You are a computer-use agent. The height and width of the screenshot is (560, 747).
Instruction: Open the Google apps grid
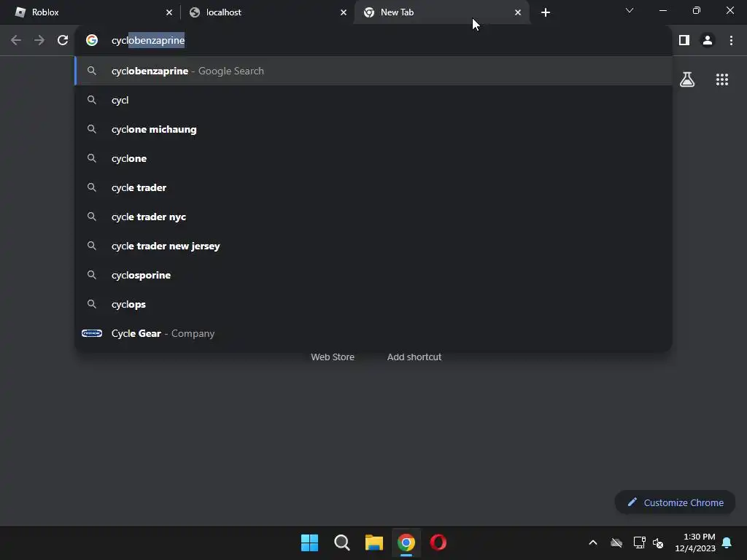722,79
